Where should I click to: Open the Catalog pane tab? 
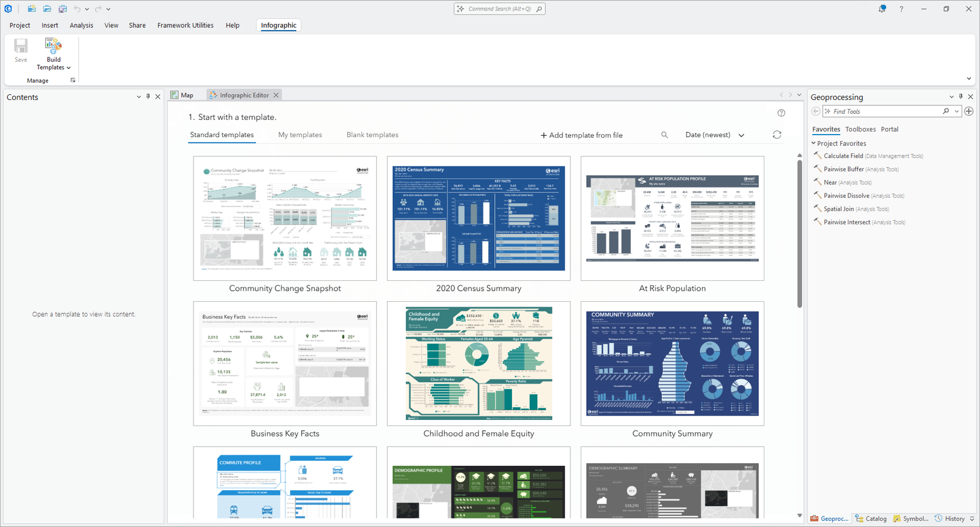[x=871, y=518]
